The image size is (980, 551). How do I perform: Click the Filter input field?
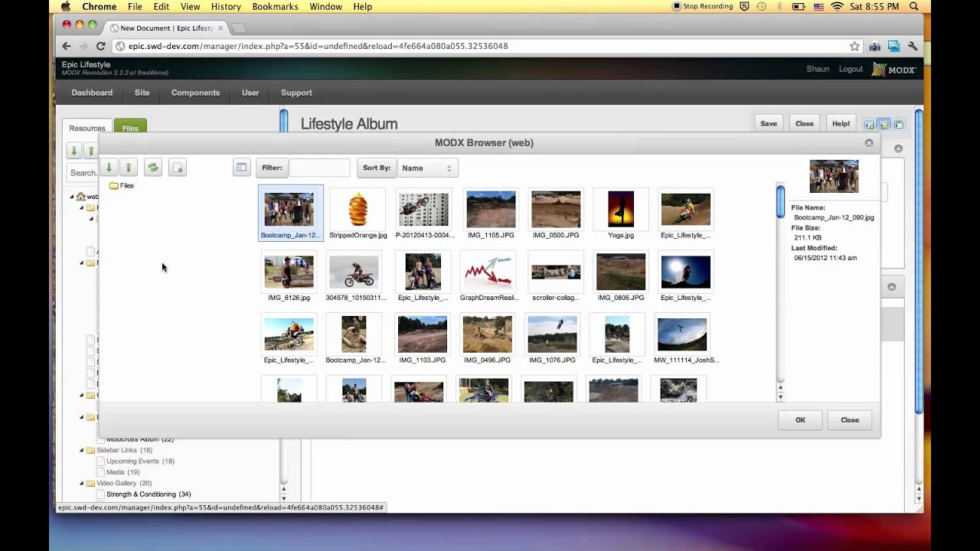click(x=319, y=168)
